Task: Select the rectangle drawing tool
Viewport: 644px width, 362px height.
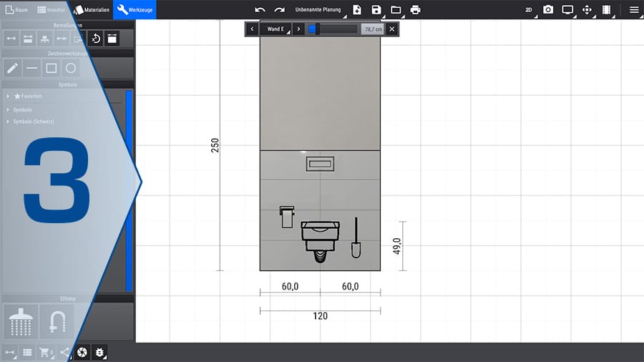Action: coord(52,69)
